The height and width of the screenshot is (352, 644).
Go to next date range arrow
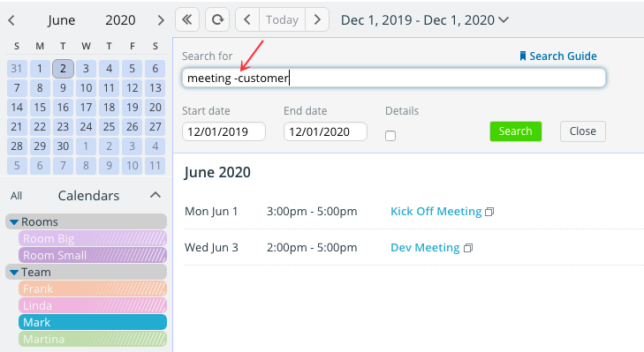point(317,19)
